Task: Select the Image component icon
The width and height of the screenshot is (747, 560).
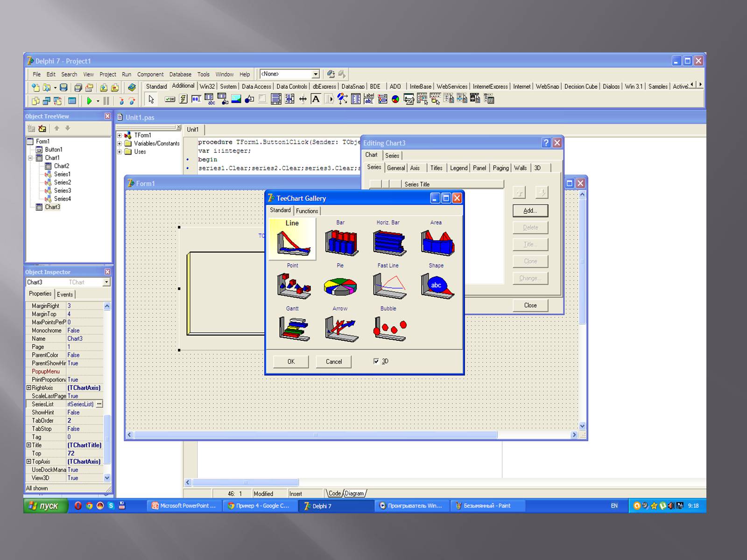Action: pyautogui.click(x=236, y=99)
